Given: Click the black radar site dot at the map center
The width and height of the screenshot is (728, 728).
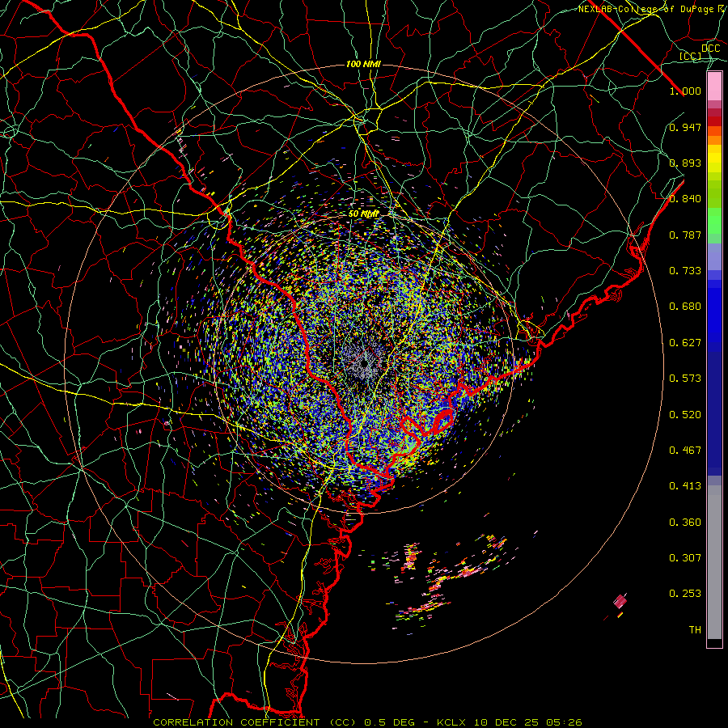Looking at the screenshot, I should tap(365, 363).
